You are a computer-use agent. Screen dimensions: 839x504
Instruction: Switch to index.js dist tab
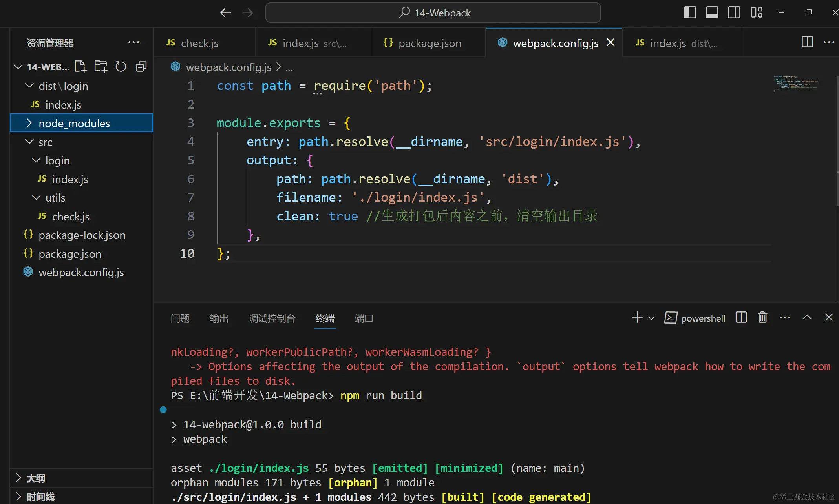[682, 43]
